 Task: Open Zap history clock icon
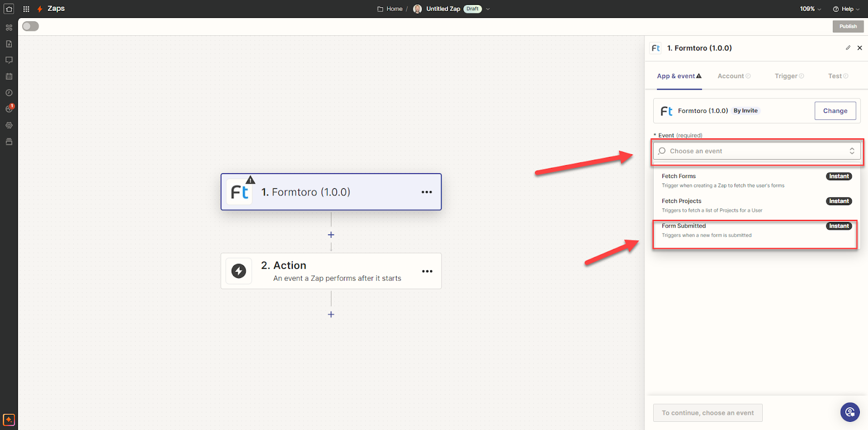(9, 93)
